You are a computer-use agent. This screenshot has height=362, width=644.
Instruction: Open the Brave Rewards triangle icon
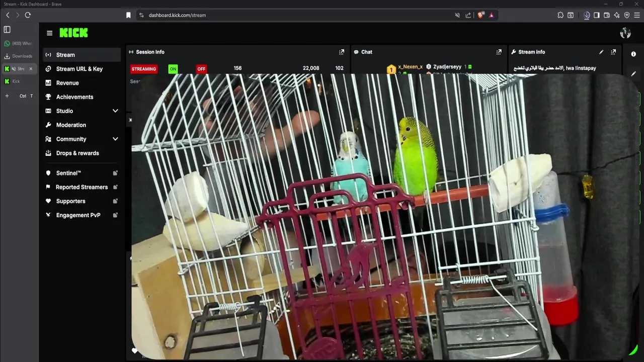click(492, 15)
